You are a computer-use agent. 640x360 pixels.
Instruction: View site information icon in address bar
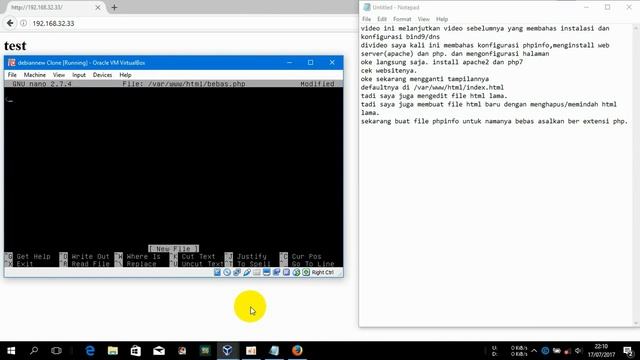pyautogui.click(x=24, y=23)
